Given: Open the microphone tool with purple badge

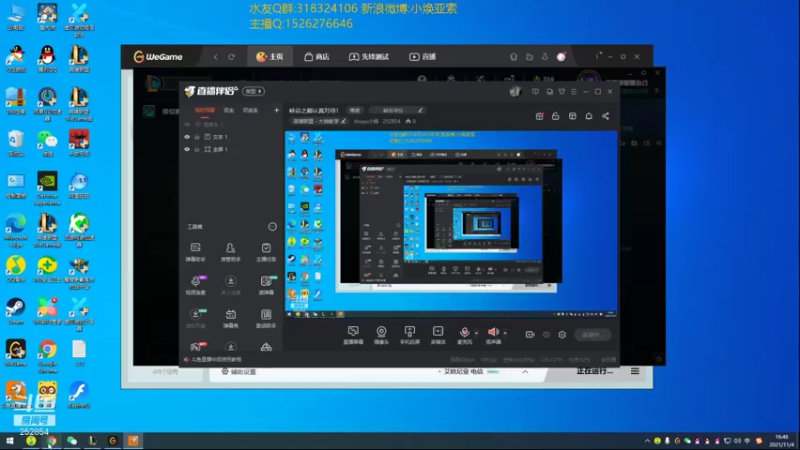Looking at the screenshot, I should pyautogui.click(x=196, y=285).
